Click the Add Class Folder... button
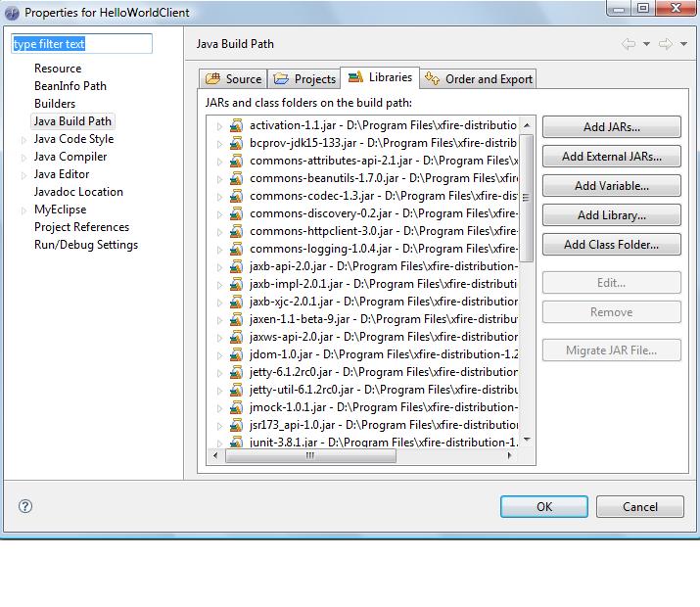The image size is (700, 607). tap(612, 245)
